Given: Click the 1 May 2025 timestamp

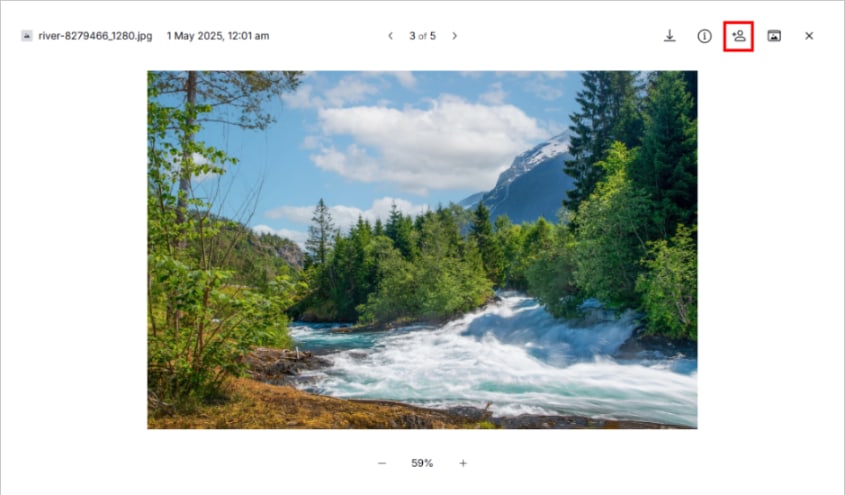Looking at the screenshot, I should coord(218,36).
